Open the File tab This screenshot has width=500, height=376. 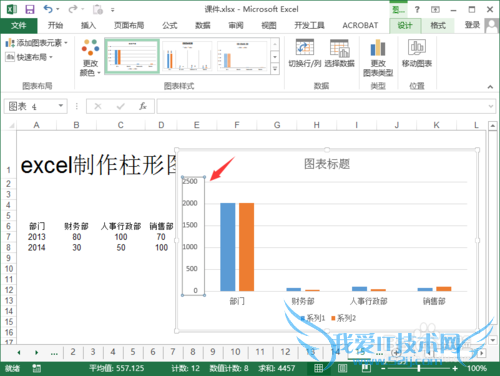click(x=19, y=26)
